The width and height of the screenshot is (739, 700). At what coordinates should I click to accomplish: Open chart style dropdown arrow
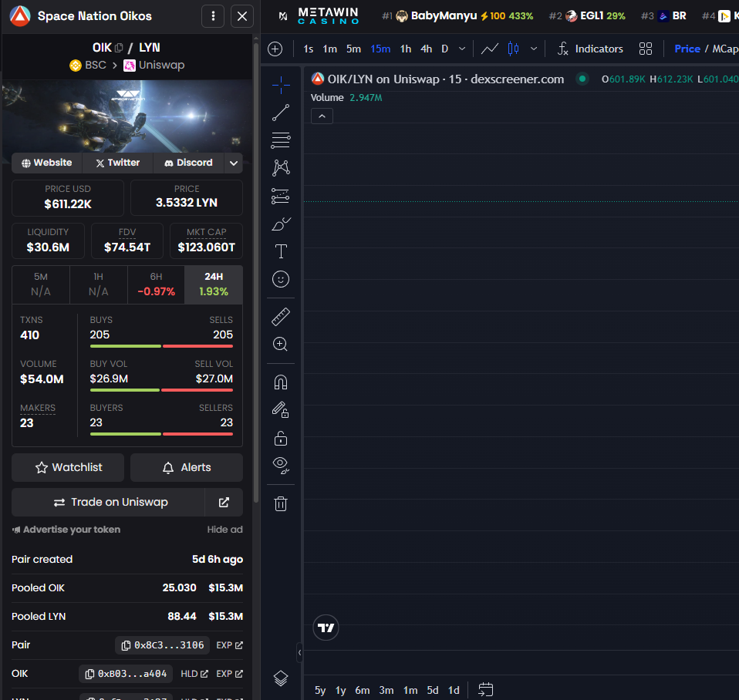(534, 49)
